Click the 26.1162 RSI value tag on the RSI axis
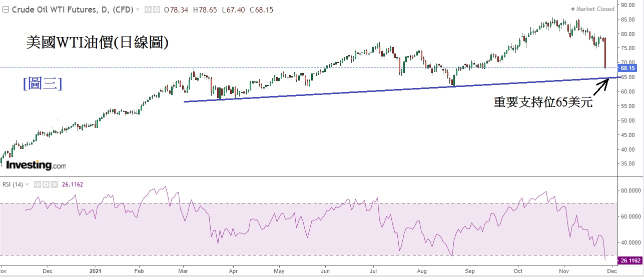Screen dimensions: 644x277 (630, 260)
